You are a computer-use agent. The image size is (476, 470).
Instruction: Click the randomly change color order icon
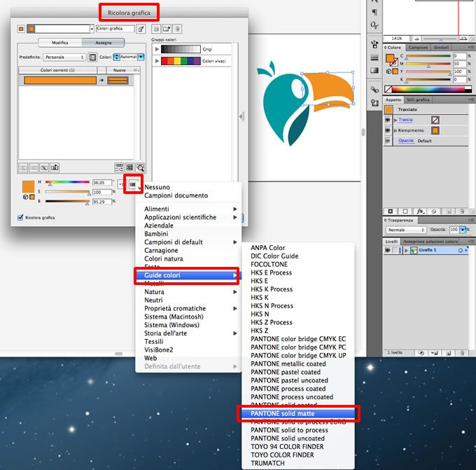[119, 167]
